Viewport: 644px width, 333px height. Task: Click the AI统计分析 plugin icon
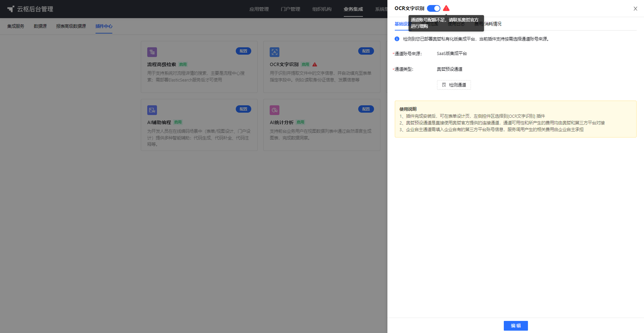coord(274,110)
